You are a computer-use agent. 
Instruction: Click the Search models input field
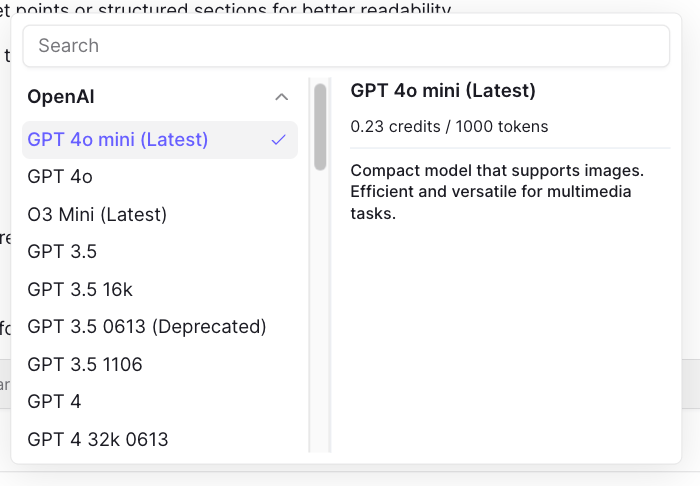pos(346,46)
